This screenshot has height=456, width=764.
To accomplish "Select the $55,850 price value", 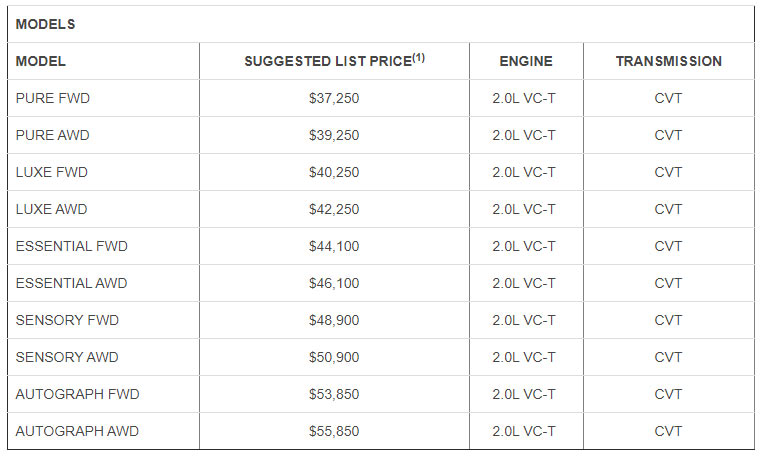I will [334, 431].
